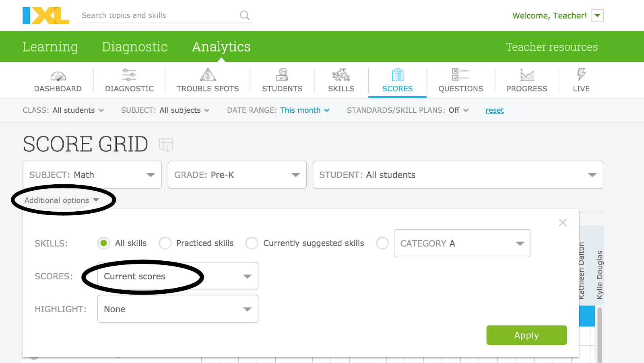The height and width of the screenshot is (363, 644).
Task: Click the export icon beside SCORE GRID
Action: (x=166, y=145)
